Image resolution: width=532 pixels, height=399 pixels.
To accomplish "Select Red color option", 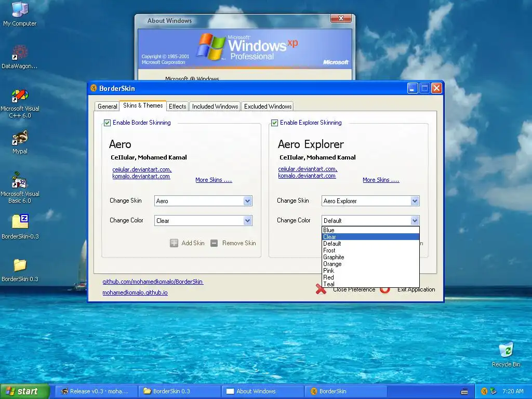I will [370, 277].
